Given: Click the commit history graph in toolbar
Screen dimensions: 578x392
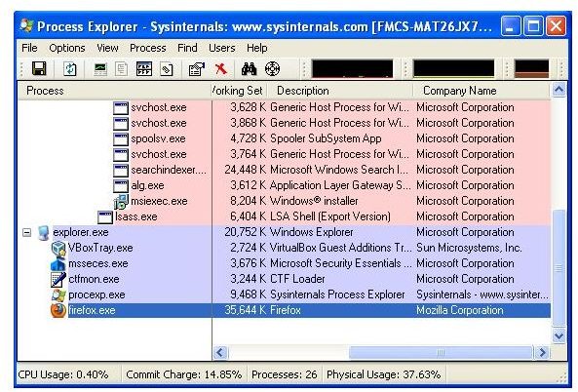Looking at the screenshot, I should click(453, 69).
